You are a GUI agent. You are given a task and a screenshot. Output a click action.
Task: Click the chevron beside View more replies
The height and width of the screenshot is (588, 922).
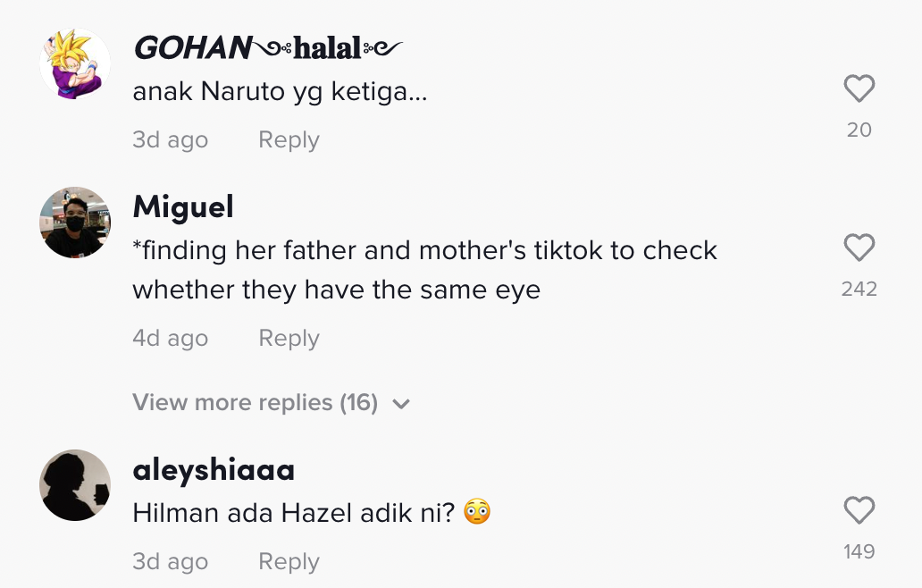click(x=401, y=404)
